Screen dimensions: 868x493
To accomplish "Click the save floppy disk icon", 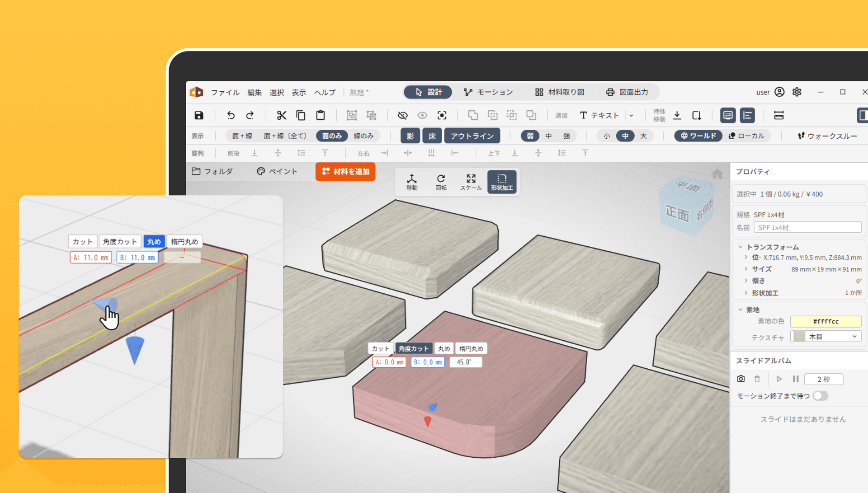I will click(x=199, y=115).
